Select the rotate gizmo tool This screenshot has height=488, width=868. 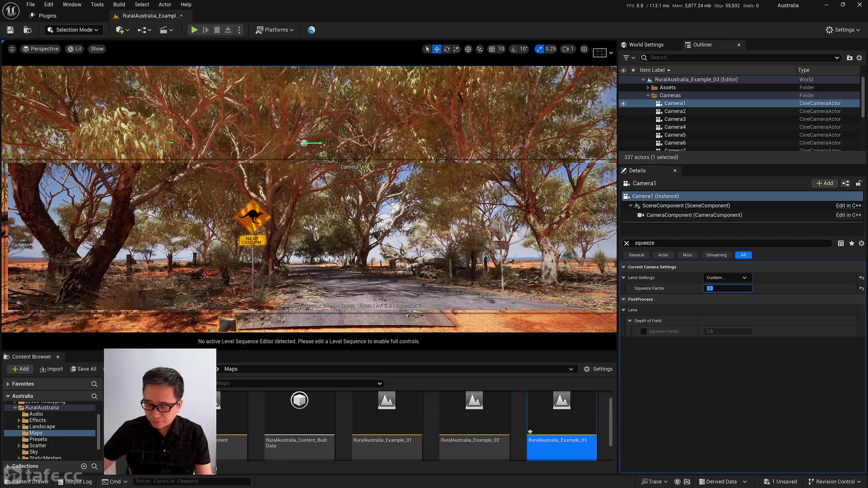pyautogui.click(x=447, y=49)
